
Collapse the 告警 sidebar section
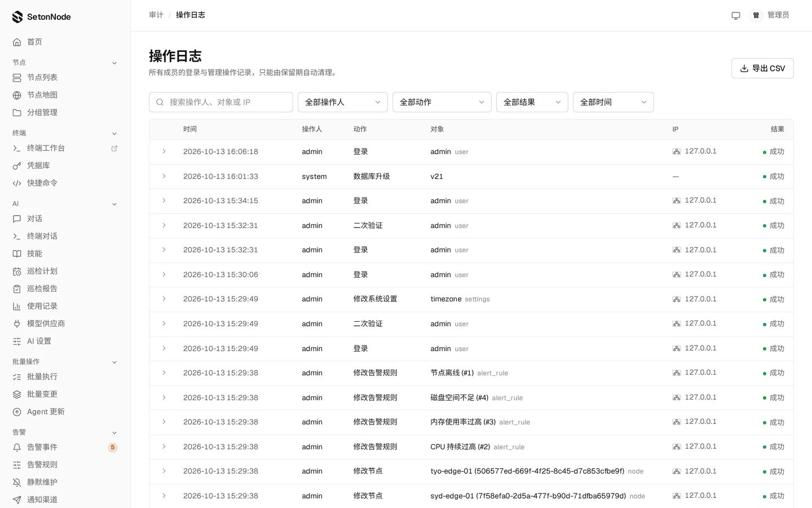pos(114,432)
